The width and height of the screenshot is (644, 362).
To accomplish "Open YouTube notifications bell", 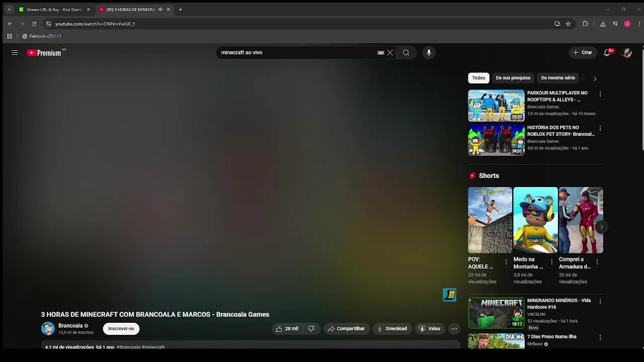I will (607, 52).
